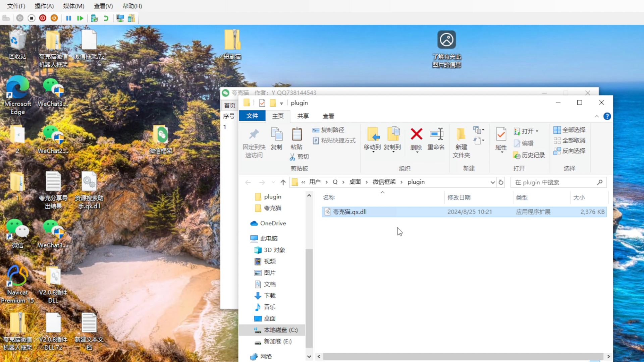Click the 在 plugin 中搜索 search box
The width and height of the screenshot is (644, 362).
[x=558, y=182]
